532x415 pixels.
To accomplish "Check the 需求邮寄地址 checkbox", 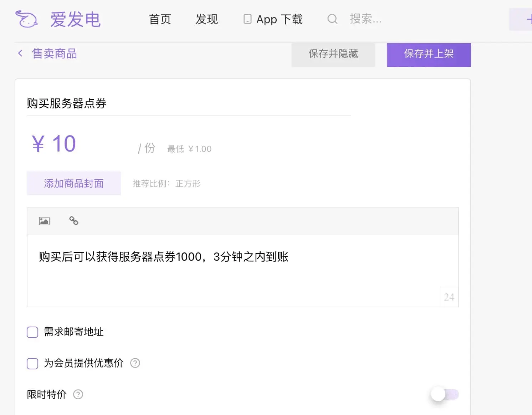I will pos(32,332).
